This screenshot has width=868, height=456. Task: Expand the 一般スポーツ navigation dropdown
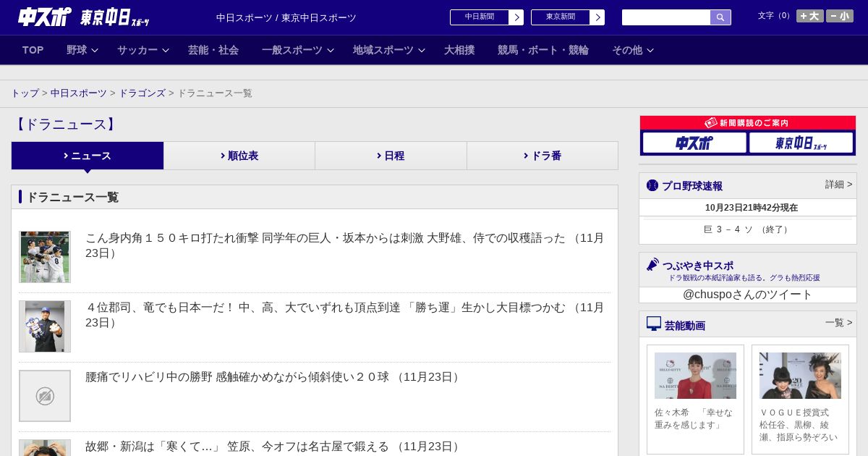pyautogui.click(x=298, y=50)
